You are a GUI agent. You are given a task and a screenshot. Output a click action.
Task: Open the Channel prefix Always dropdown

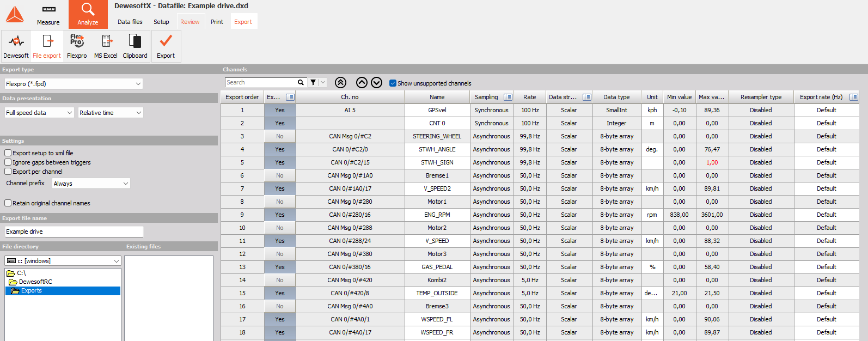91,184
